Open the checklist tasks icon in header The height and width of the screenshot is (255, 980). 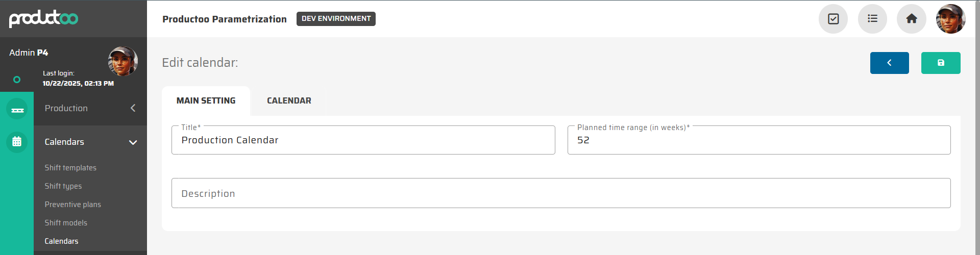(x=833, y=19)
